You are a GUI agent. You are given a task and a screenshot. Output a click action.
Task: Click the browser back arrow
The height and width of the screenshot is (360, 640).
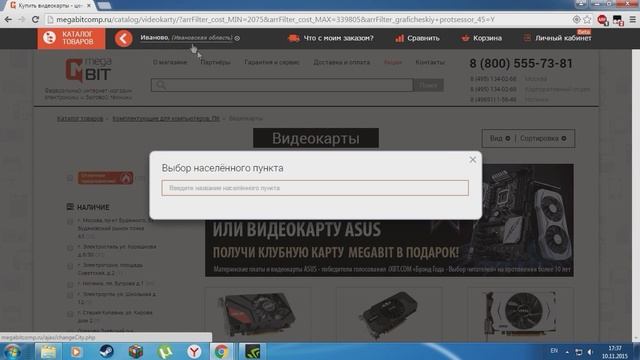click(8, 19)
